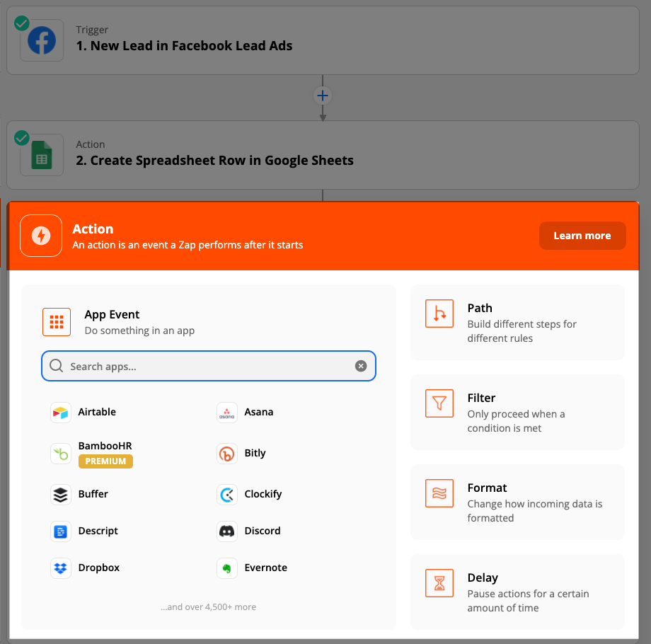
Task: Select the Filter title text
Action: click(x=482, y=398)
